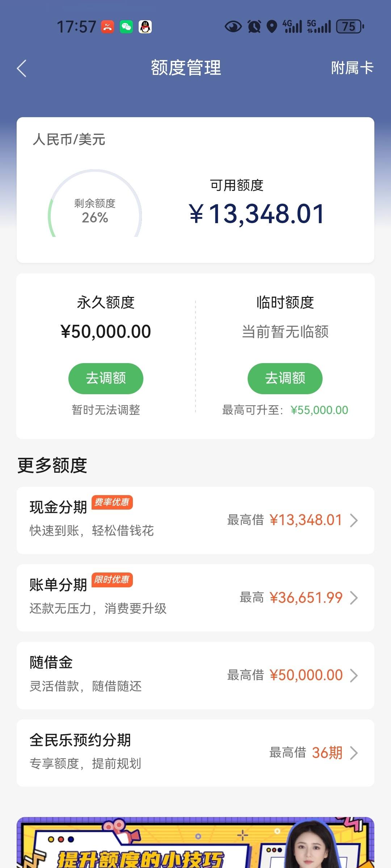Click 去调额 under 永久额度
Screen dimensions: 391x868
pyautogui.click(x=106, y=378)
